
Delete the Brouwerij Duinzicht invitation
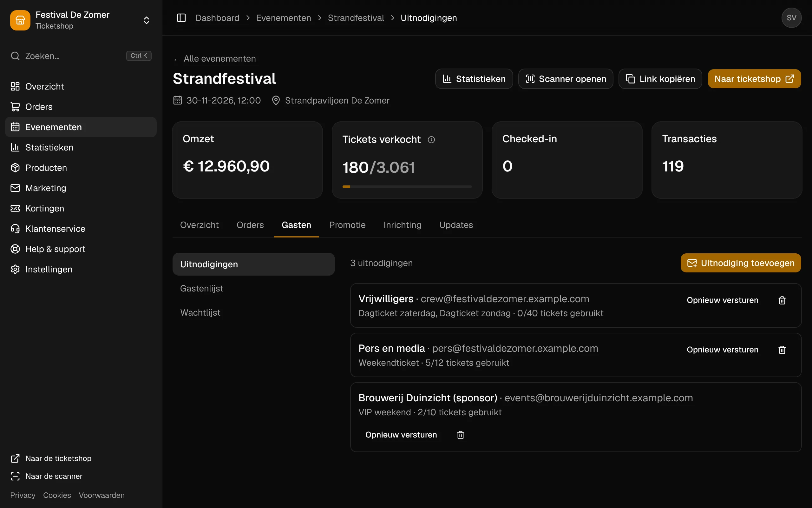(460, 435)
